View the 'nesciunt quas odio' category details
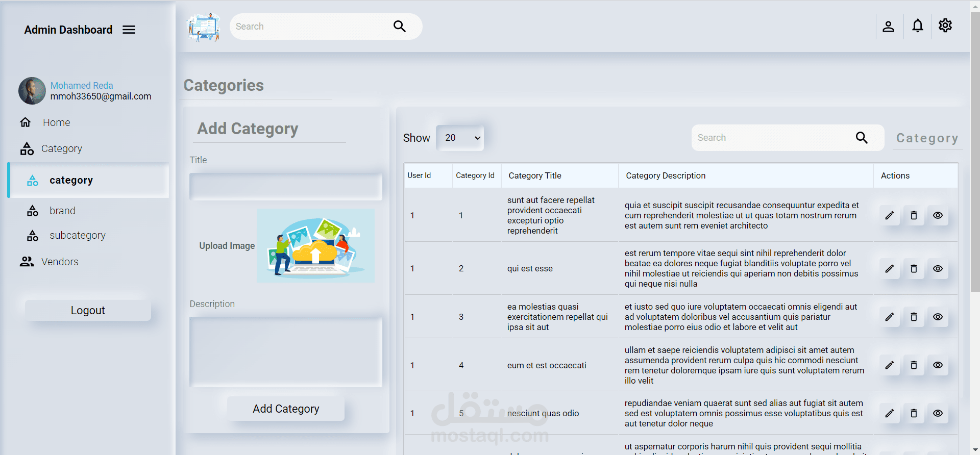This screenshot has width=980, height=455. (x=938, y=413)
